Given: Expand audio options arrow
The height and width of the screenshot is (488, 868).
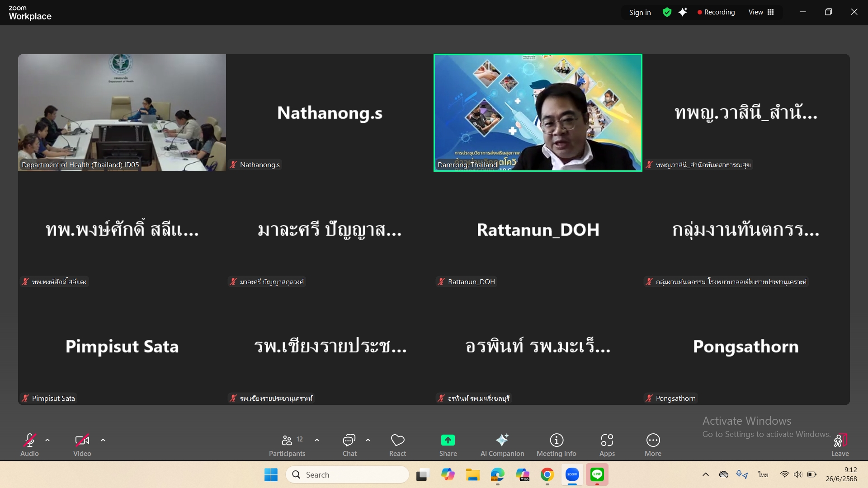Looking at the screenshot, I should [47, 440].
